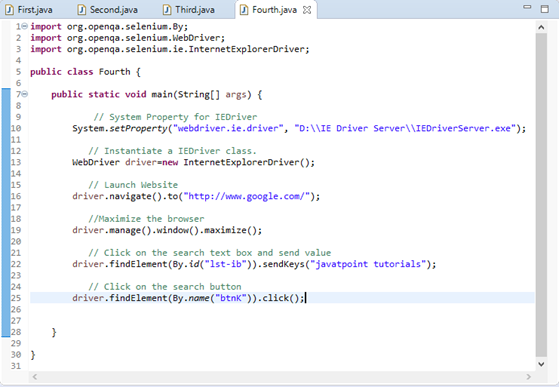559x387 pixels.
Task: Click the horizontal scrollbar left arrow
Action: point(35,377)
